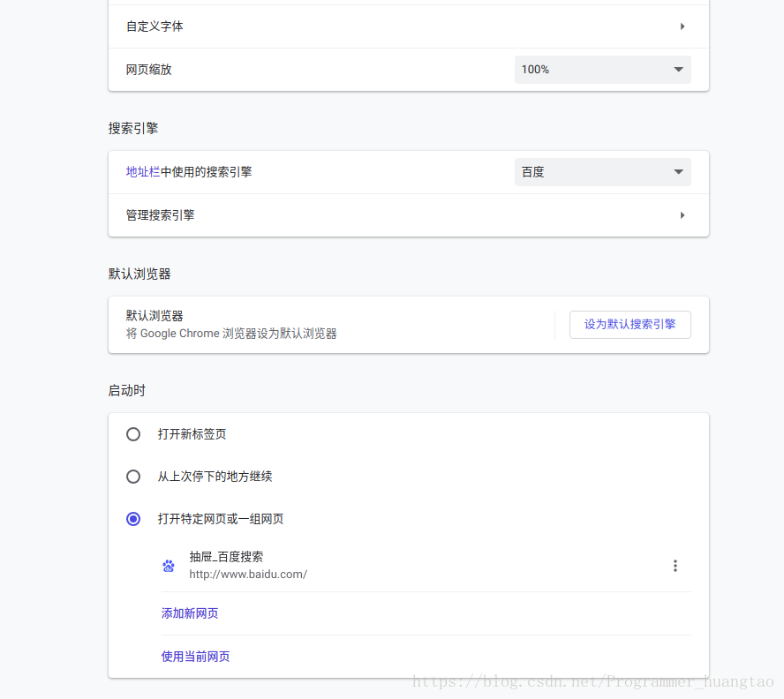Viewport: 784px width, 699px height.
Task: Click the http://www.baidu.com/ URL text
Action: coord(248,575)
